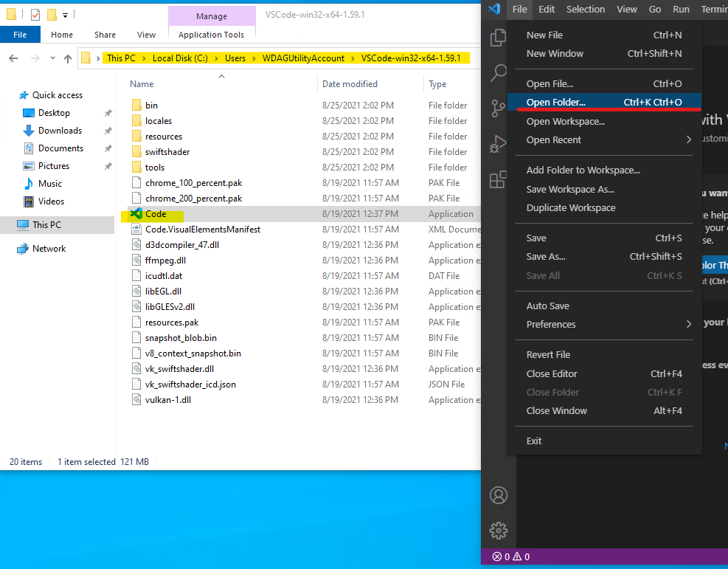Expand the Preferences submenu arrow
This screenshot has height=569, width=728.
[x=688, y=324]
